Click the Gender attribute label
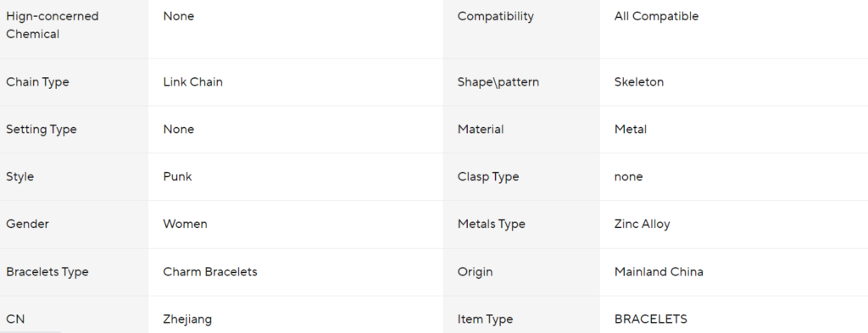 (27, 224)
